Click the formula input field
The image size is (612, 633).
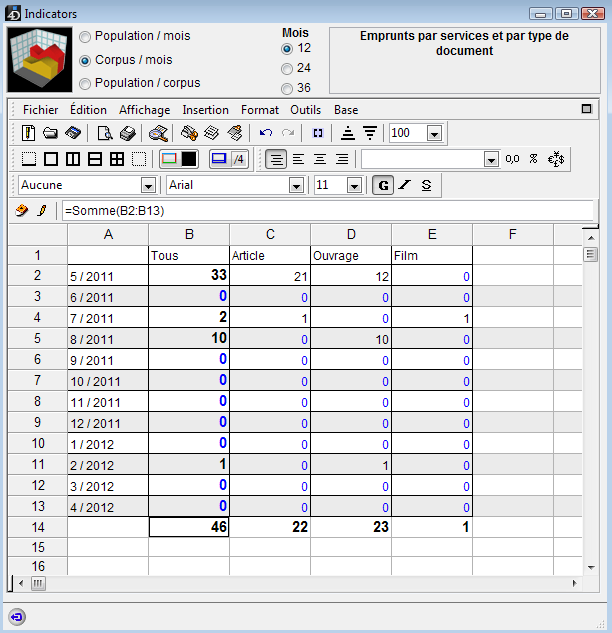328,211
